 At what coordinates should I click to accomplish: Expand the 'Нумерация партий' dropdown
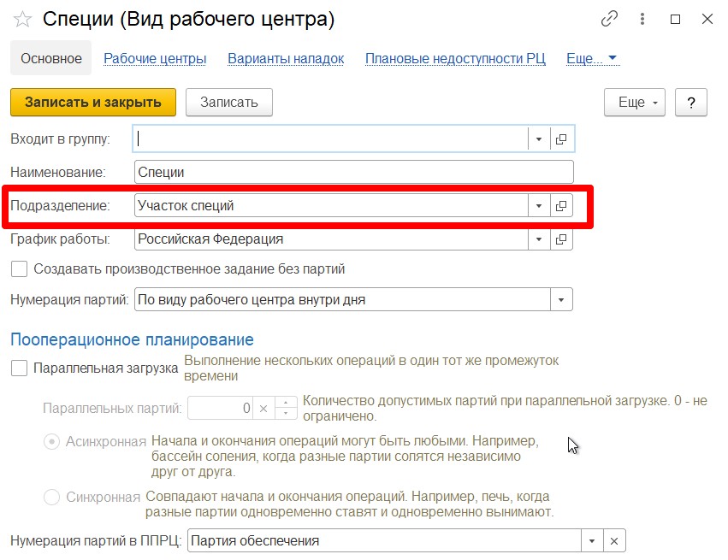click(x=561, y=300)
